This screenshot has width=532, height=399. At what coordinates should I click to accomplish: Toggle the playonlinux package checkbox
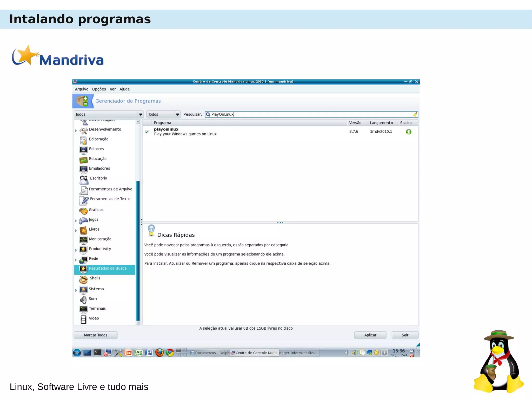pos(147,132)
